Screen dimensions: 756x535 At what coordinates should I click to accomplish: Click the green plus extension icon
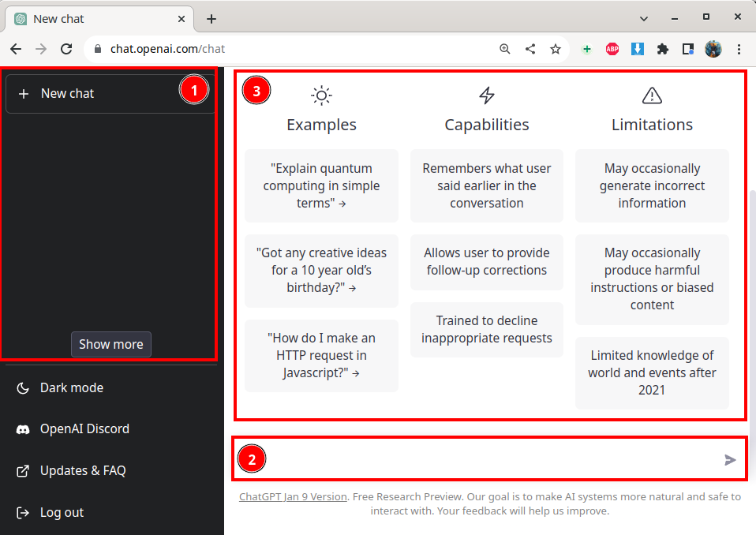pos(587,49)
